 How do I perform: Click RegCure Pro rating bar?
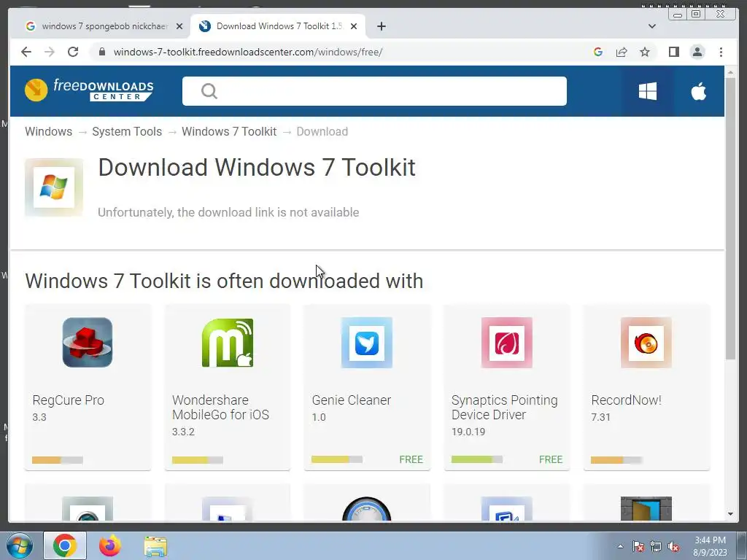click(58, 460)
